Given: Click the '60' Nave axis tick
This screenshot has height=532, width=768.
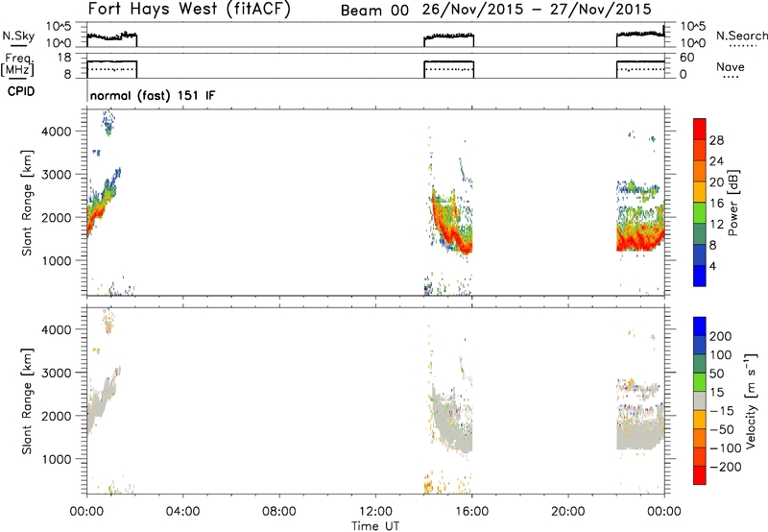Looking at the screenshot, I should point(687,58).
